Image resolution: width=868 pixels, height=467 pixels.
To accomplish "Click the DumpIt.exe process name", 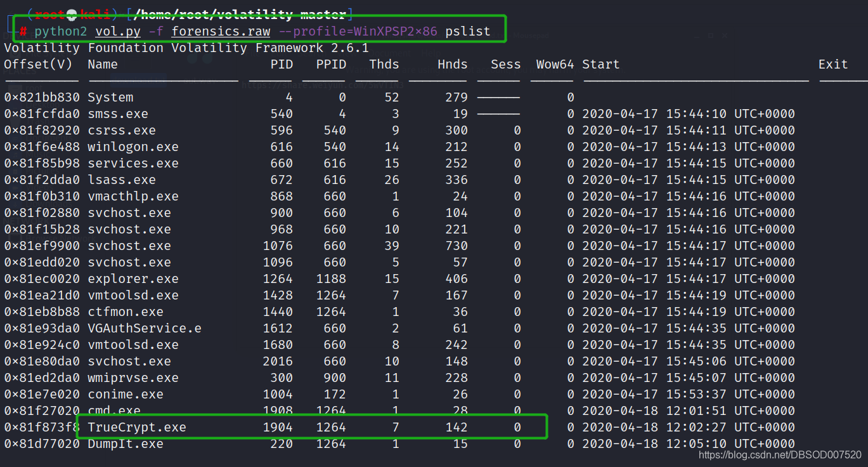I will click(x=126, y=444).
